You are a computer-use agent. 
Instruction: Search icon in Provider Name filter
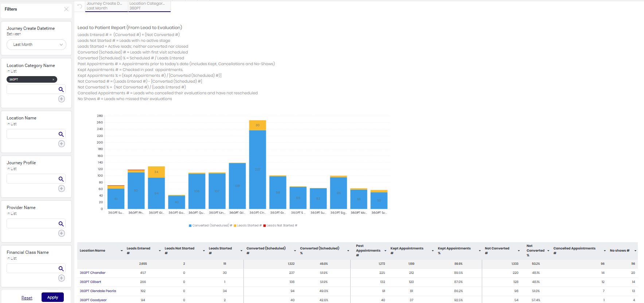click(x=61, y=224)
